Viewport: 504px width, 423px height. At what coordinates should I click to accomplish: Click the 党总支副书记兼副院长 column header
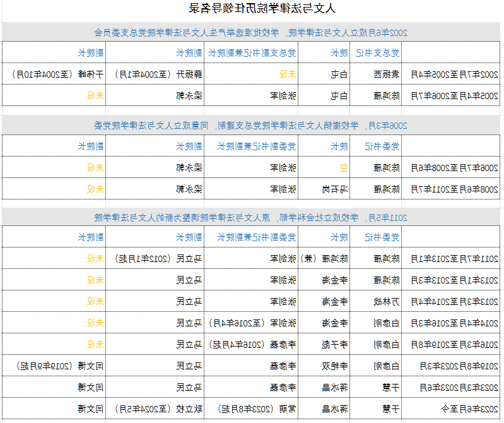point(251,52)
